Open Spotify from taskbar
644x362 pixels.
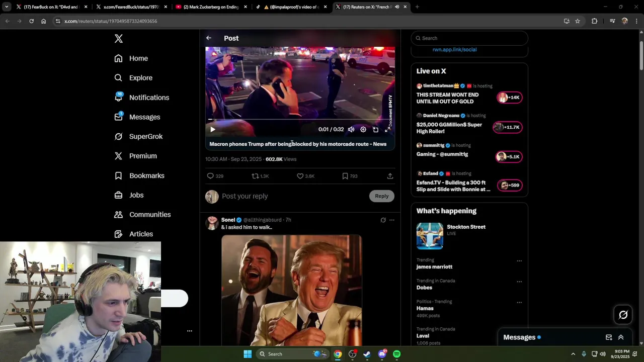coord(397,354)
